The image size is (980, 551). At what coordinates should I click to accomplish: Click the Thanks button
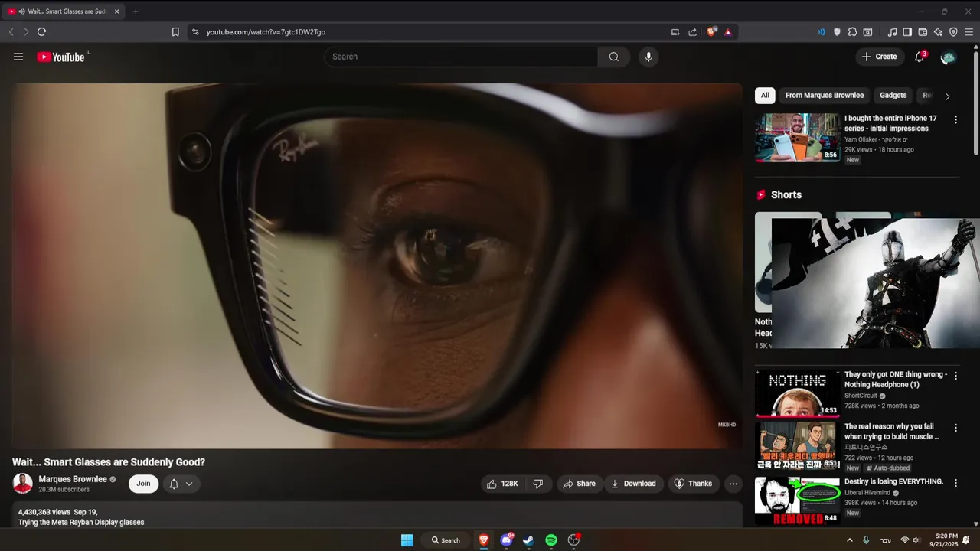[x=693, y=484]
